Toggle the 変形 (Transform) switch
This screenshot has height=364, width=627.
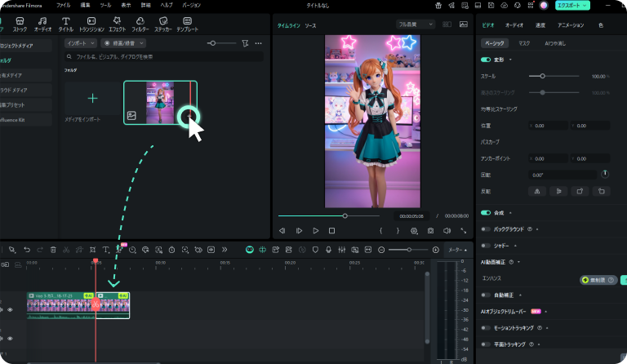487,59
